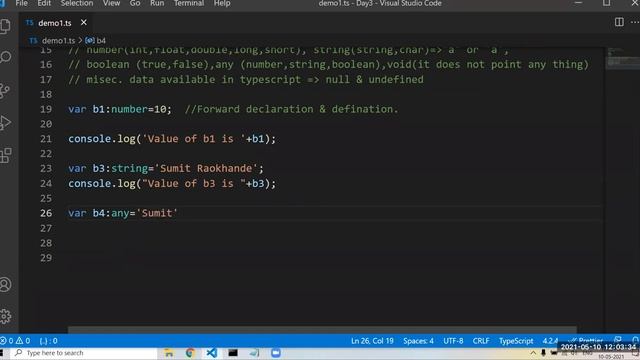Change the end of line sequence CRLF

tap(481, 340)
